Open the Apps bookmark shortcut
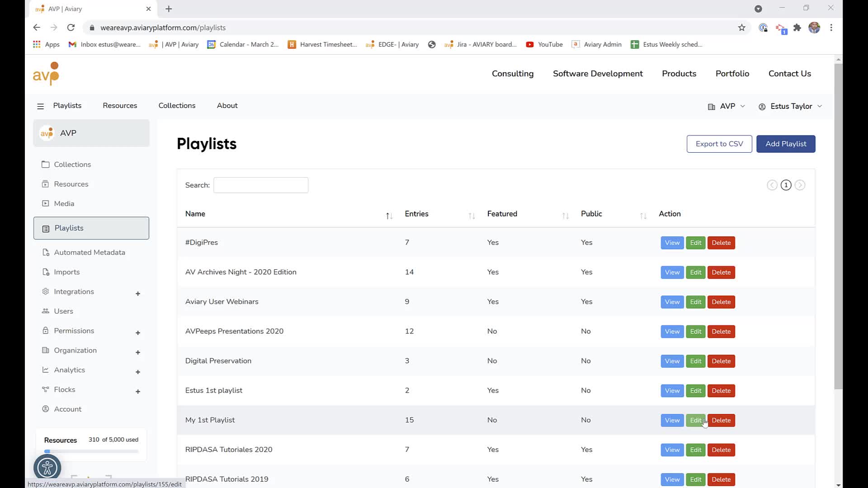 (46, 44)
